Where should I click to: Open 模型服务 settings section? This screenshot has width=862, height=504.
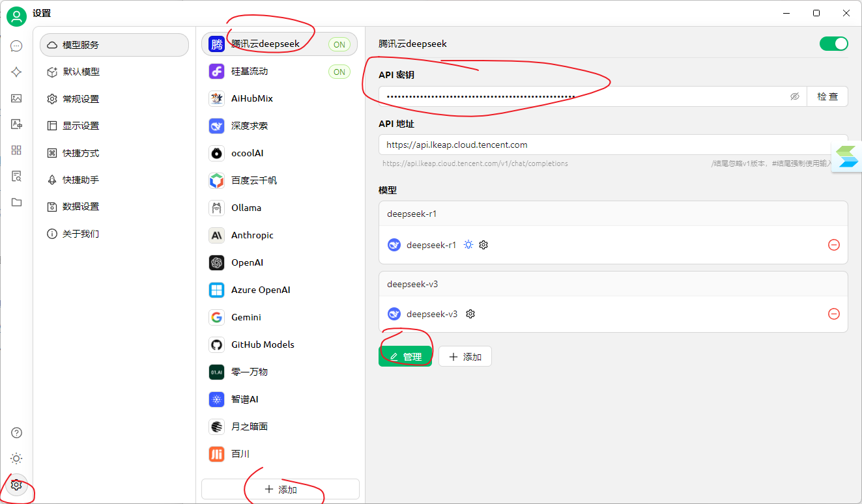(115, 45)
